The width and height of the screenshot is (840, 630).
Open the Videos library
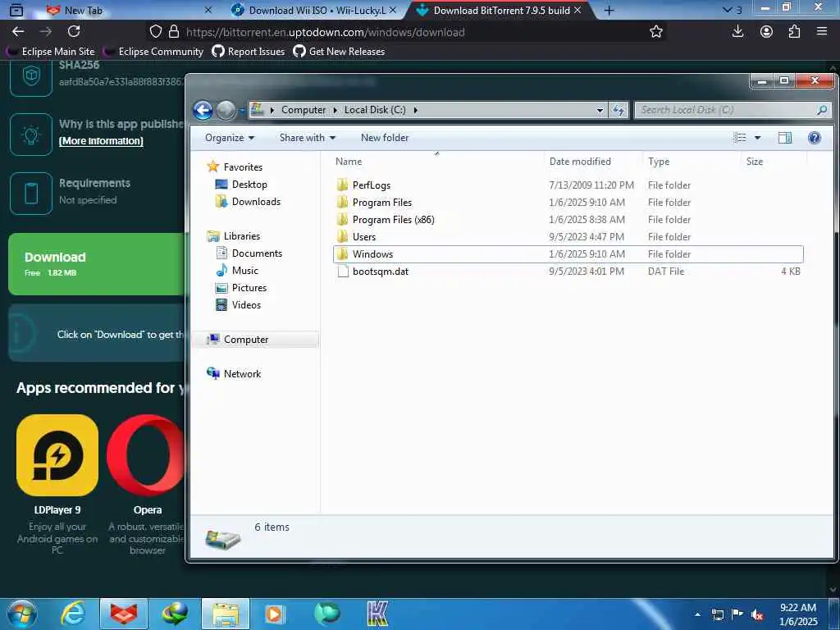click(246, 305)
